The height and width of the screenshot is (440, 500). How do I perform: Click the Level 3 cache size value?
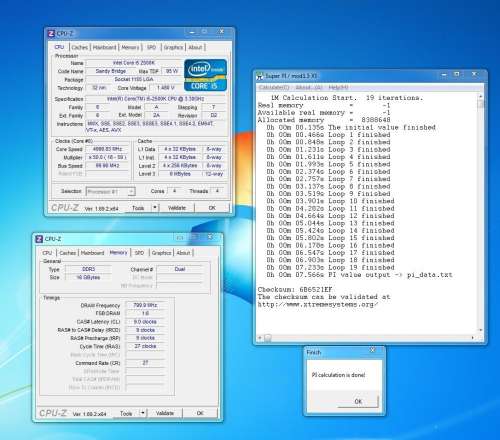coord(180,174)
